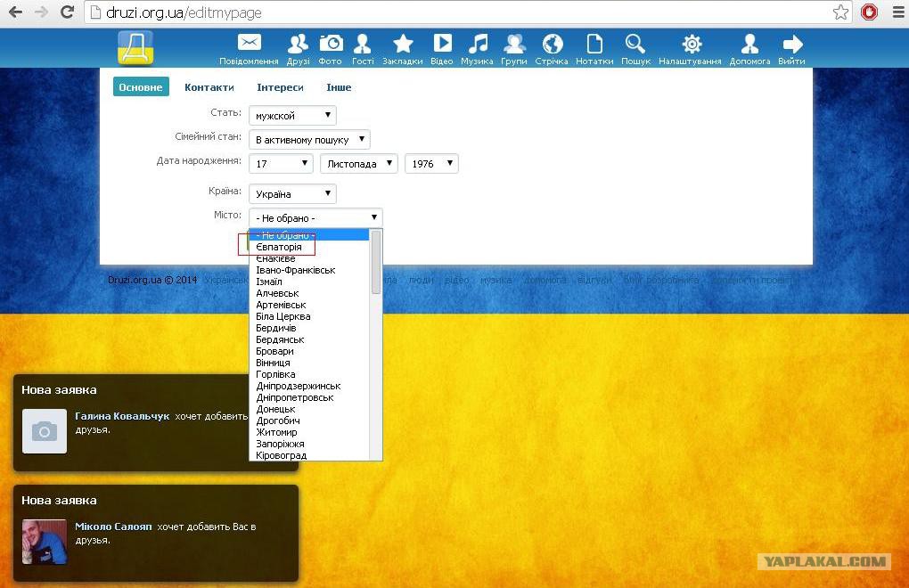Open Галина Ковальчук profile link
The width and height of the screenshot is (909, 588).
pyautogui.click(x=122, y=416)
